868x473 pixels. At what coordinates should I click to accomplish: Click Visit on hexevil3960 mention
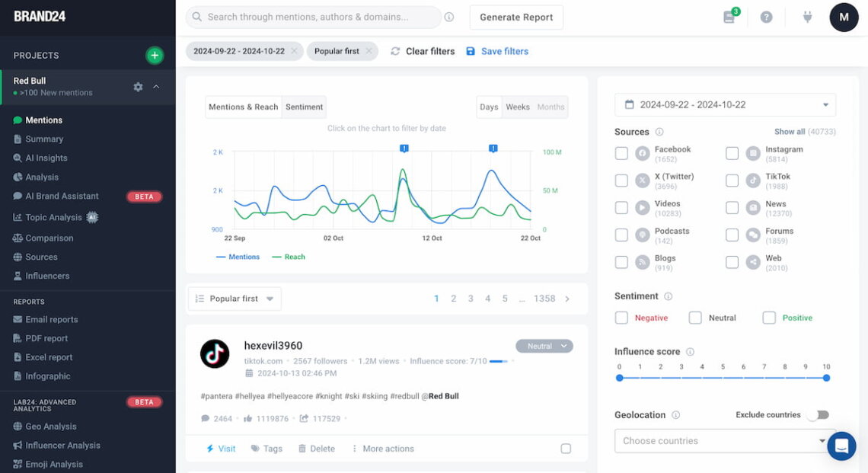221,449
